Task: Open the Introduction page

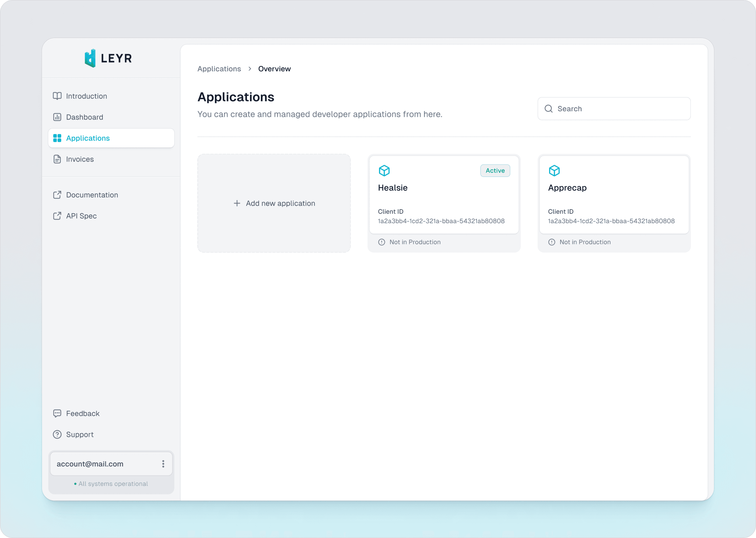Action: pos(111,96)
